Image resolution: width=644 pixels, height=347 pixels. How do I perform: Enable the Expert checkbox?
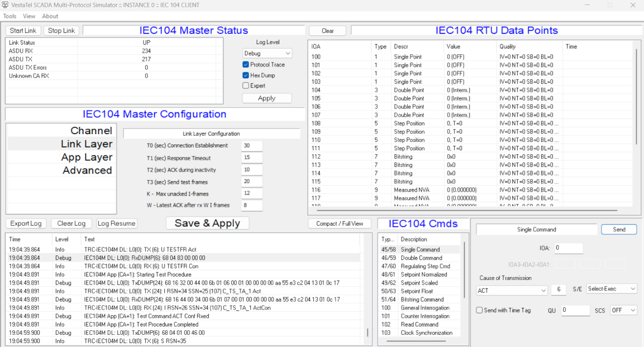[246, 86]
